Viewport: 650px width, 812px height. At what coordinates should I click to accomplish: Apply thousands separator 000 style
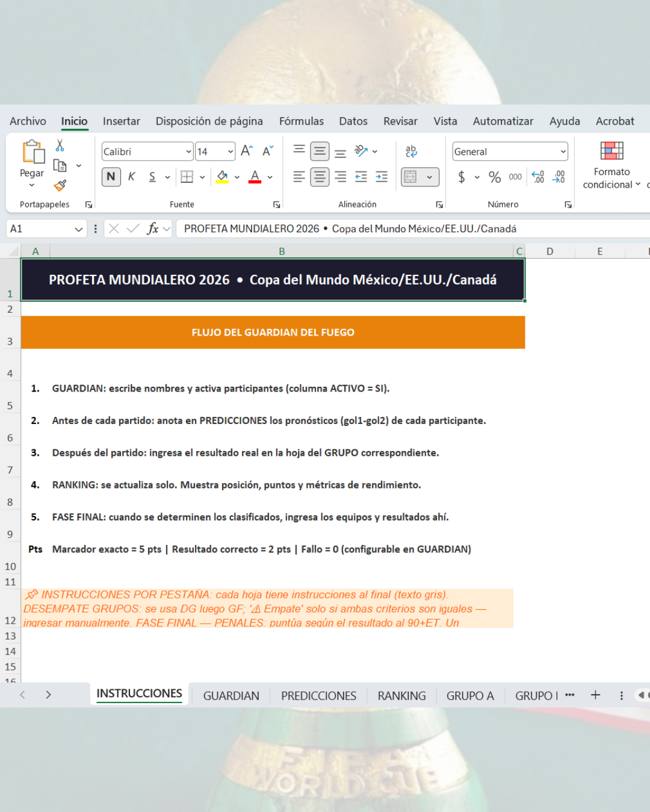[x=515, y=177]
